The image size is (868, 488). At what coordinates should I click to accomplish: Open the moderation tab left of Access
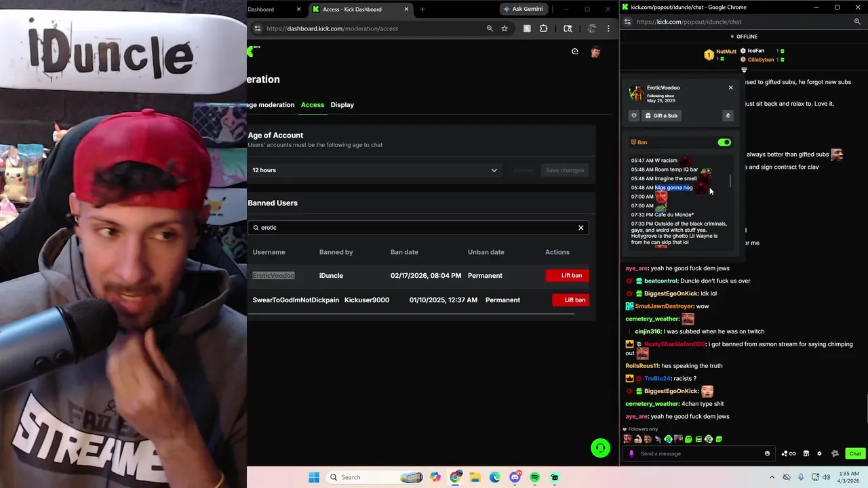coord(271,105)
